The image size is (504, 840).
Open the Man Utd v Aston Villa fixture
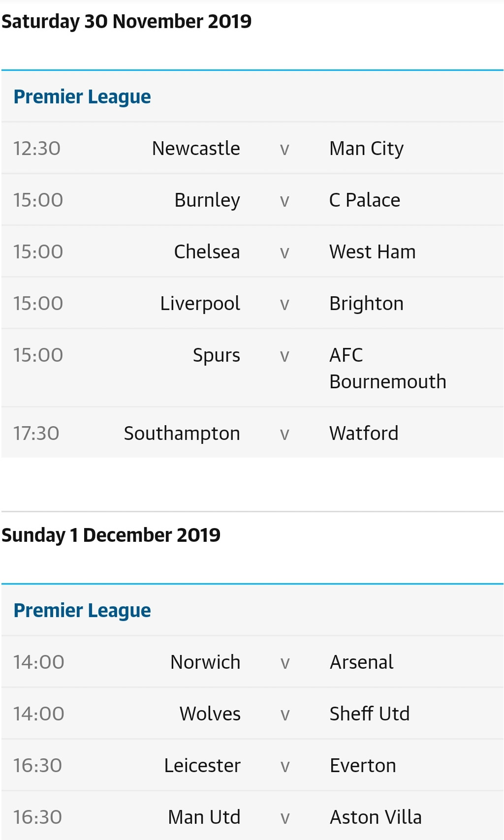click(x=252, y=816)
